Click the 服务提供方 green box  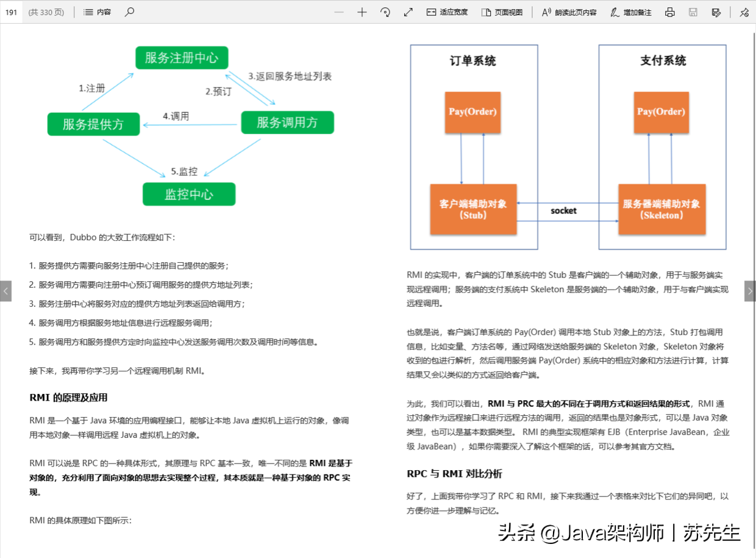(x=93, y=124)
